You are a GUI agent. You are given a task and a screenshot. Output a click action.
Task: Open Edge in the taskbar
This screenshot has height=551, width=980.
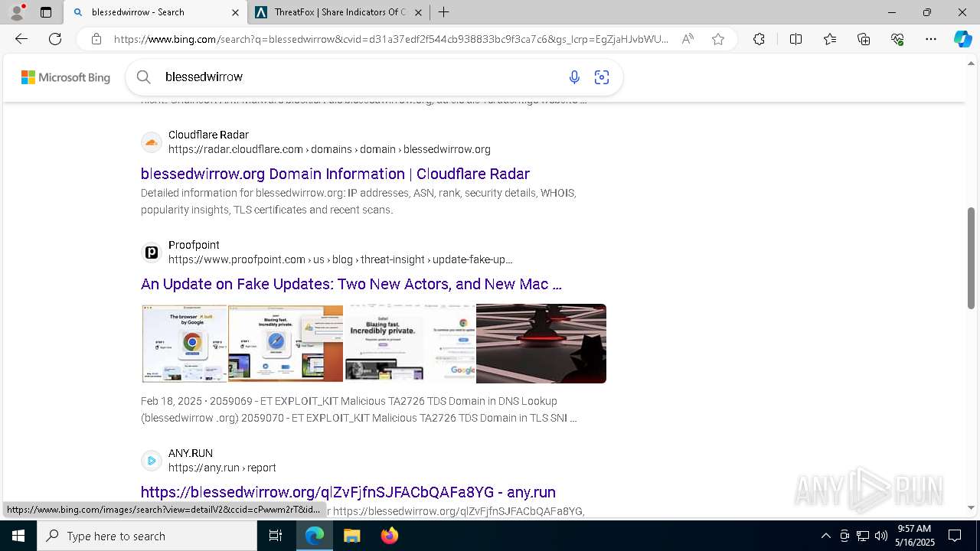(315, 536)
